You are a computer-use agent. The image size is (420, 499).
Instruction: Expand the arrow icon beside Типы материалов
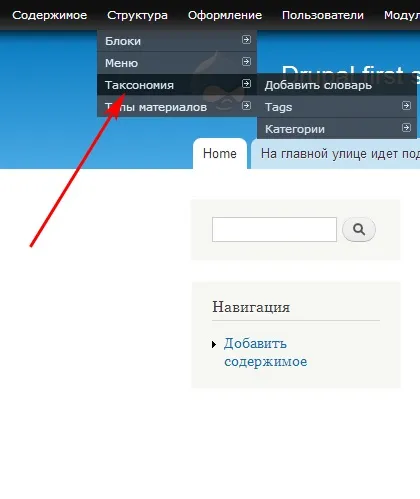[x=246, y=106]
